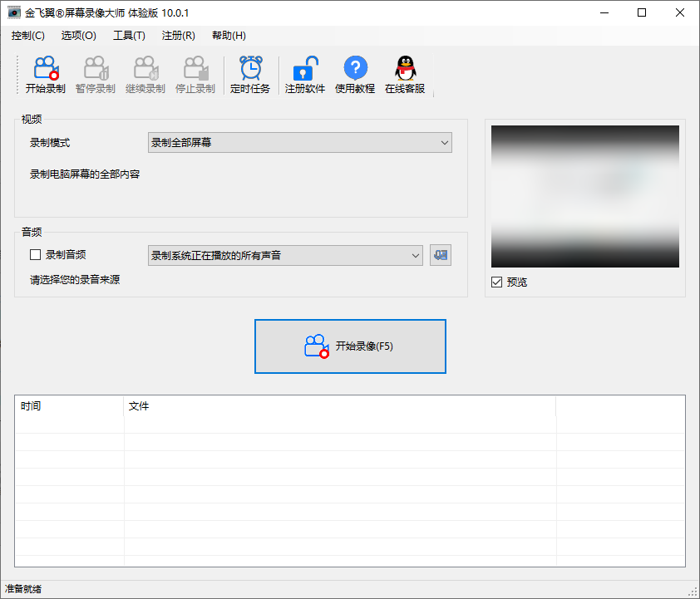The image size is (700, 599).
Task: Click the screen preview thumbnail
Action: pos(585,196)
